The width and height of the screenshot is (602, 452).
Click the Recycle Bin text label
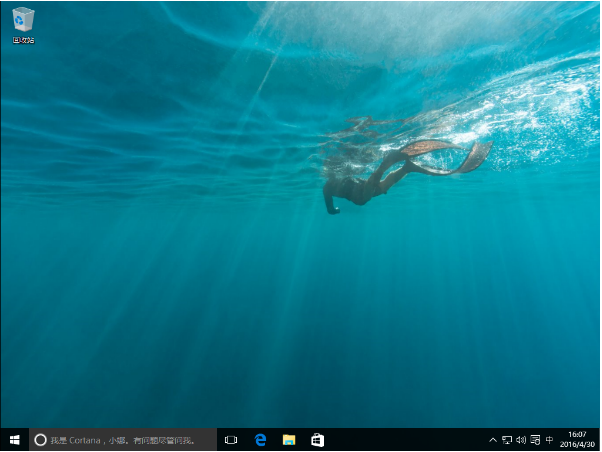(23, 40)
